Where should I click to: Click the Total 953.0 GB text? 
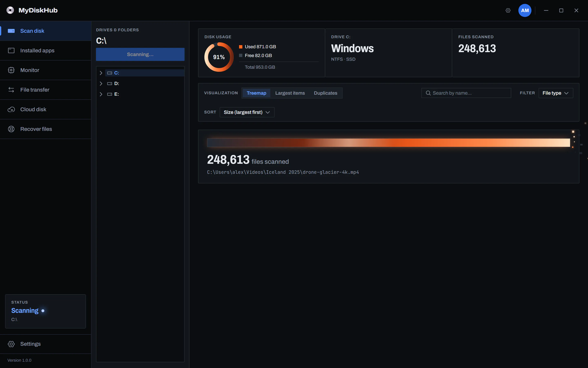click(260, 67)
